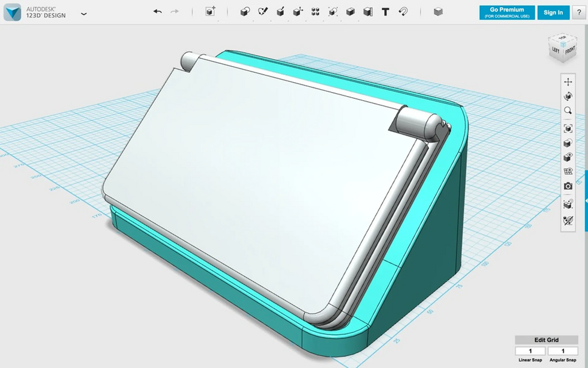
Task: Take a screenshot with camera icon
Action: 568,186
